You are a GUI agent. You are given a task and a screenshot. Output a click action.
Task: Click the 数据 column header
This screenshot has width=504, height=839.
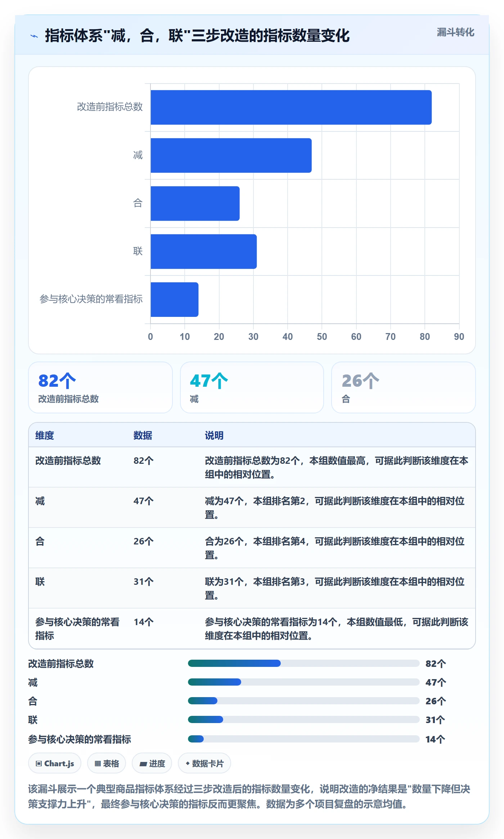pyautogui.click(x=143, y=435)
